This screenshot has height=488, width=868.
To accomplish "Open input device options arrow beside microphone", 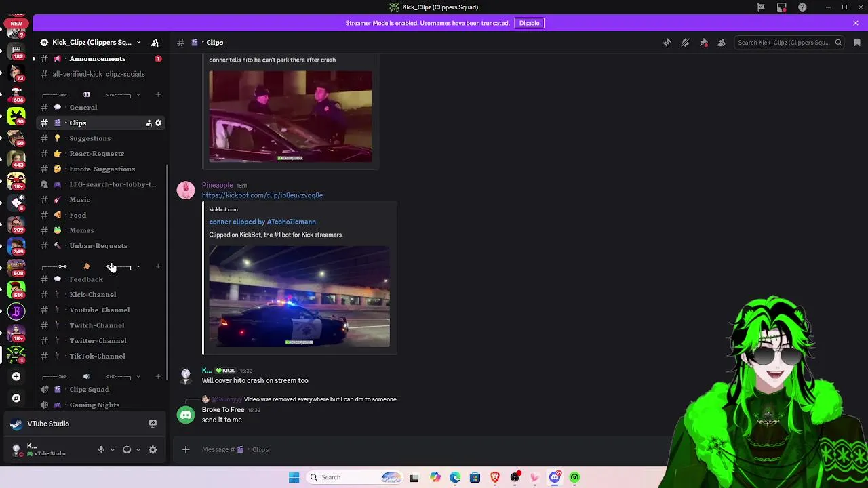I will pos(113,449).
